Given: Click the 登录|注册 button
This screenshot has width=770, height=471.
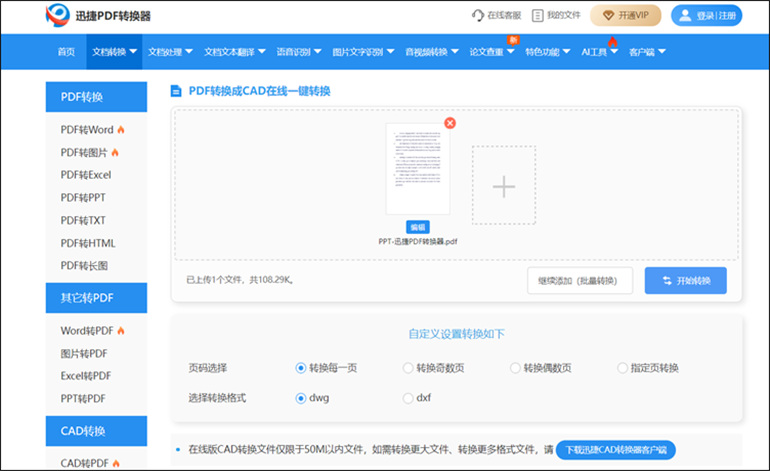Looking at the screenshot, I should [x=707, y=16].
